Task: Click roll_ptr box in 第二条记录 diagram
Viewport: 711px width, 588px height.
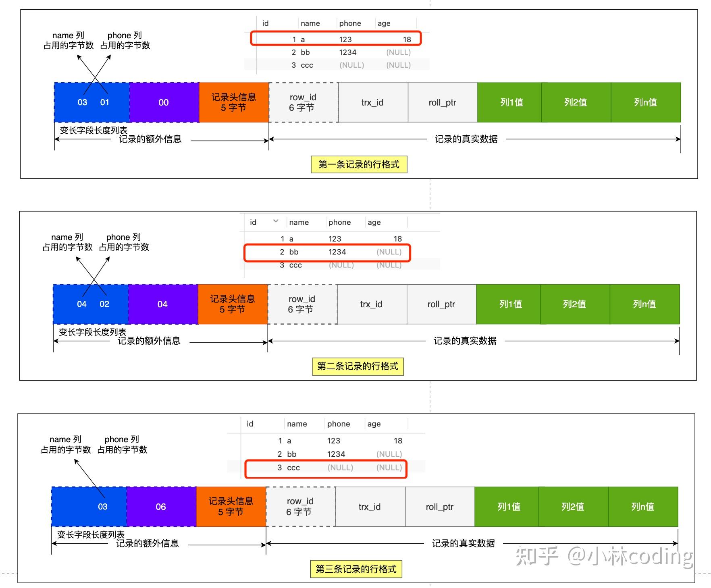Action: pos(441,304)
